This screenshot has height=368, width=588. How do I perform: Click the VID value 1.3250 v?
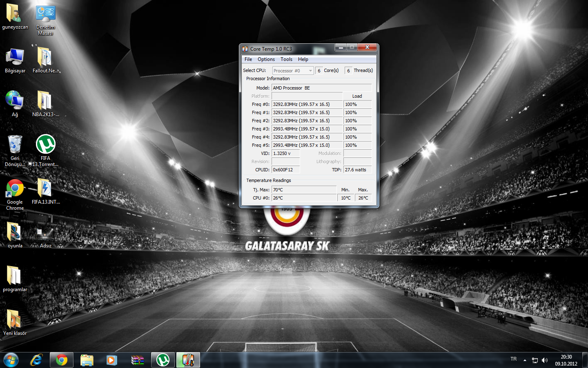coord(286,153)
